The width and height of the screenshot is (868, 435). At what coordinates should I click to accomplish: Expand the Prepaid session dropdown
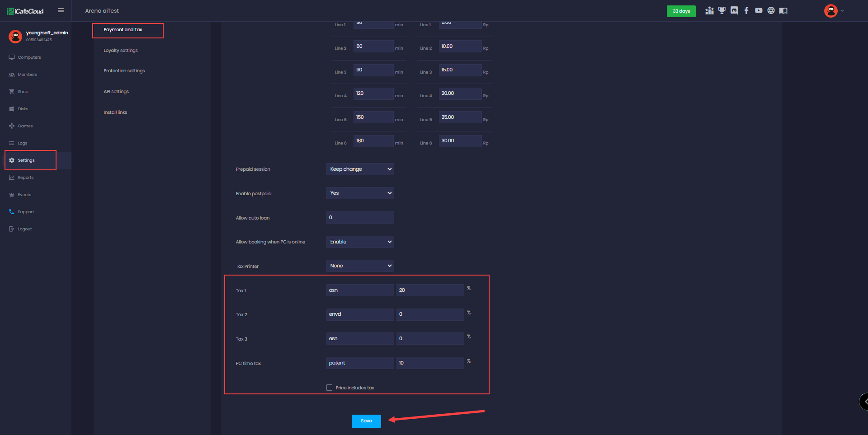pos(360,169)
